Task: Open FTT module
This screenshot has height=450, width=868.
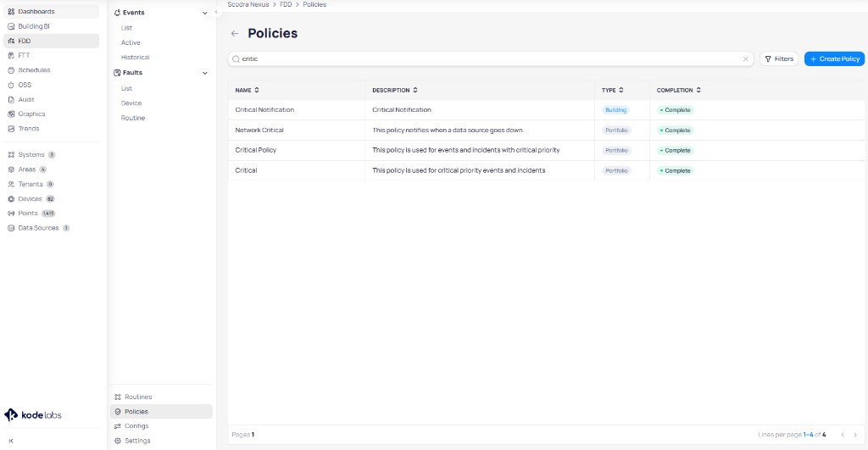Action: click(x=24, y=55)
